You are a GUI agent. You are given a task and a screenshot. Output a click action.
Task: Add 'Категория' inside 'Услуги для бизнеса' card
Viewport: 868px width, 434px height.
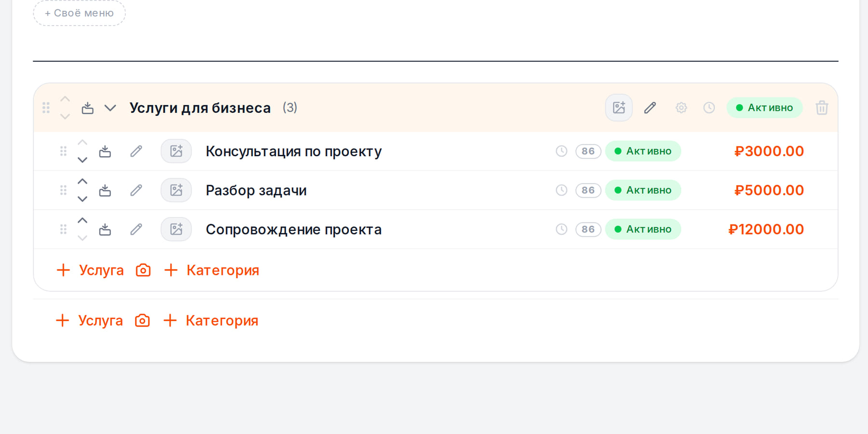pyautogui.click(x=212, y=270)
